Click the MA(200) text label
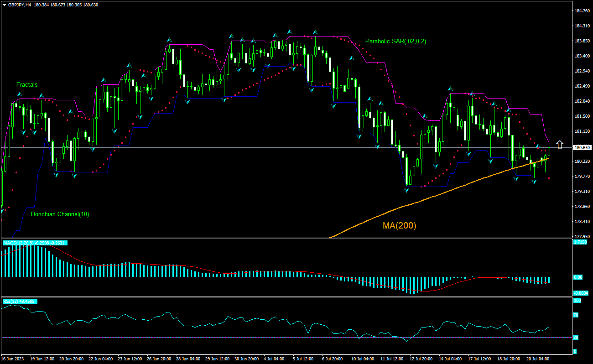This screenshot has width=593, height=364. click(400, 225)
